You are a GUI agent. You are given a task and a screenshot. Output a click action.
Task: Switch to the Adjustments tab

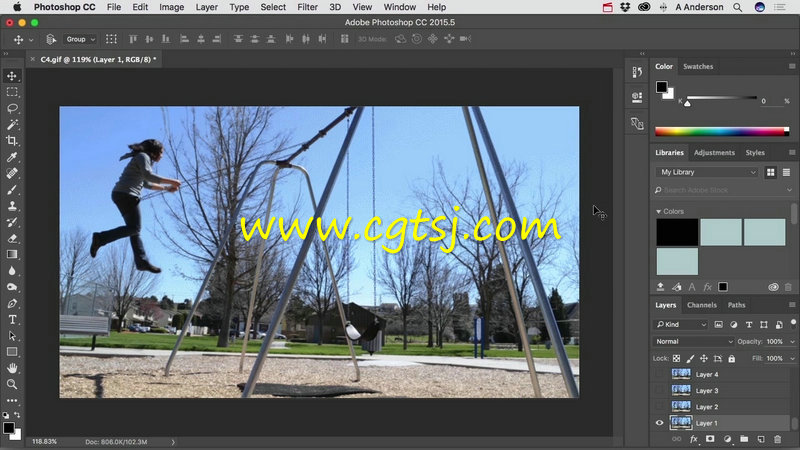coord(714,153)
